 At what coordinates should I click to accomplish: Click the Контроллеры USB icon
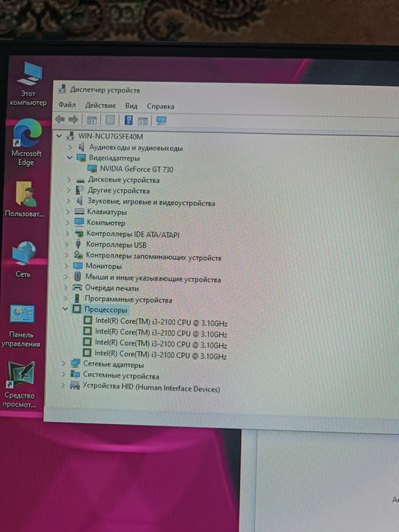[79, 244]
